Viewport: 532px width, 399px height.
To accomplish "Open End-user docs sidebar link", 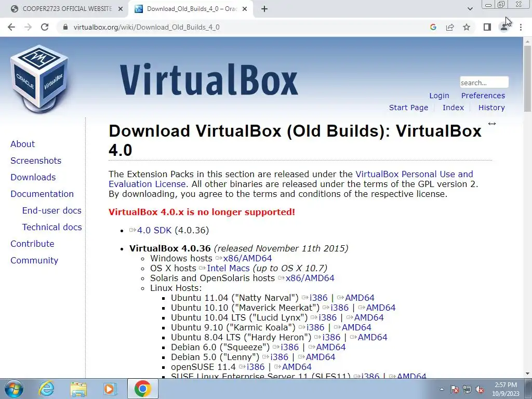I will tap(52, 210).
